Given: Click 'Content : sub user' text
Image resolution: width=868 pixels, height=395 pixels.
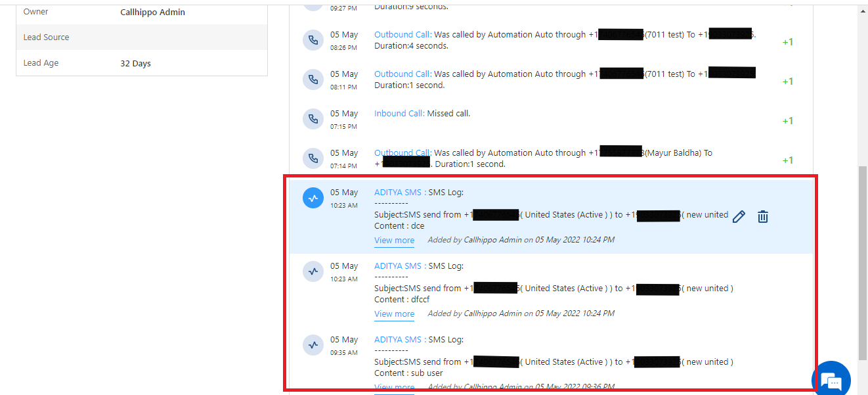Looking at the screenshot, I should [408, 373].
